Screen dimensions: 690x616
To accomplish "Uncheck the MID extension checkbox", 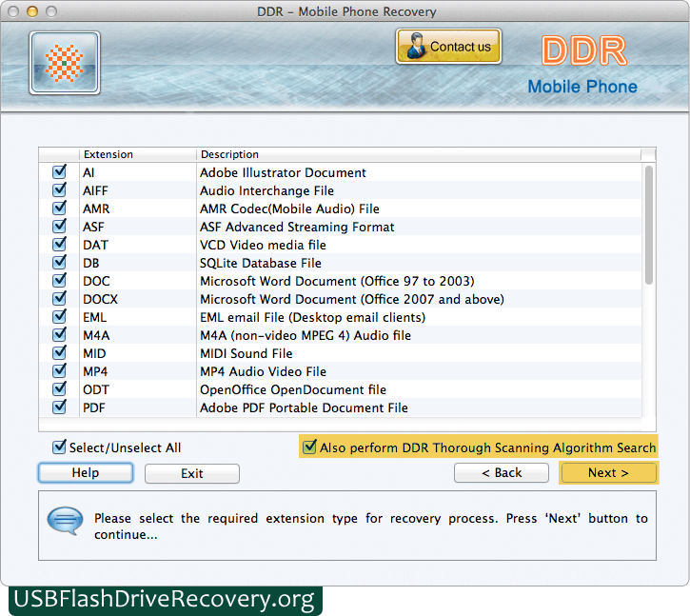I will (x=59, y=352).
